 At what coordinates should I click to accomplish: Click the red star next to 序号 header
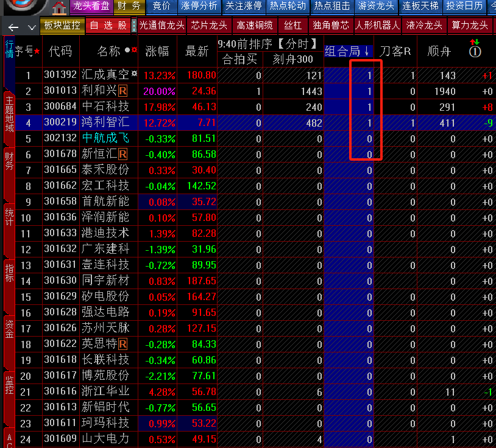[x=37, y=51]
